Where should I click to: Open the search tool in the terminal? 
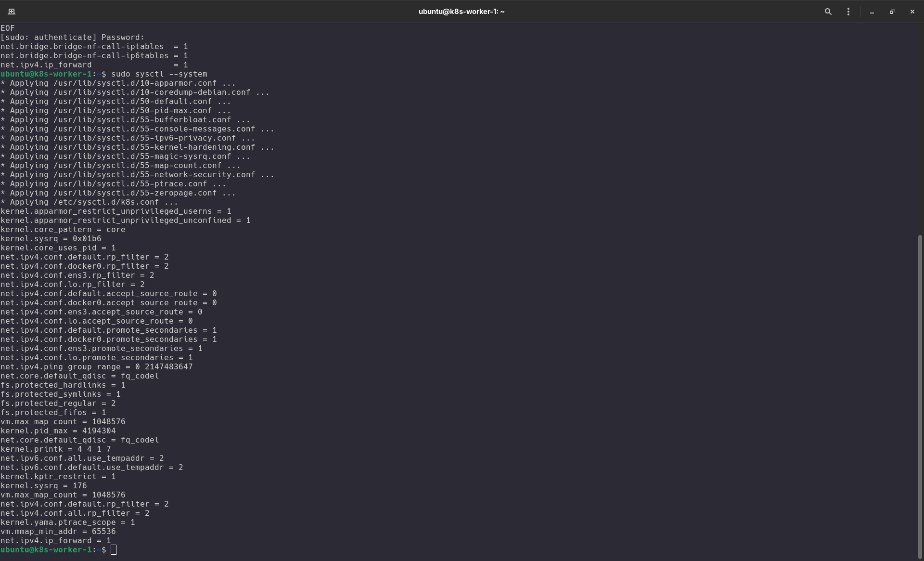pyautogui.click(x=828, y=11)
